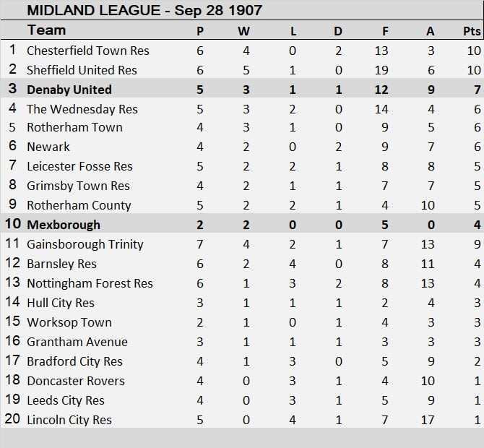This screenshot has height=448, width=484.
Task: Click the Sheffield United Res row name
Action: pyautogui.click(x=82, y=70)
